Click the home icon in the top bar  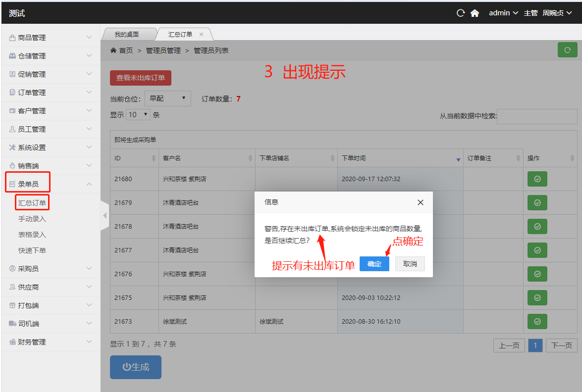(475, 13)
